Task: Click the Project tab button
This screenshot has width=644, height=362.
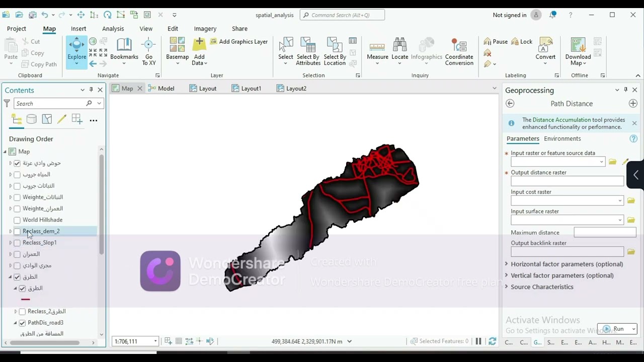Action: (x=17, y=29)
